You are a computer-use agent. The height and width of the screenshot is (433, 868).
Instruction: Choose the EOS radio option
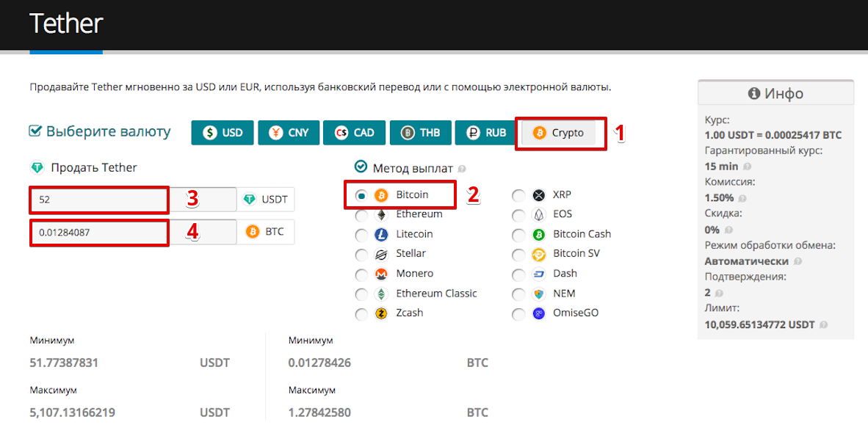point(518,215)
